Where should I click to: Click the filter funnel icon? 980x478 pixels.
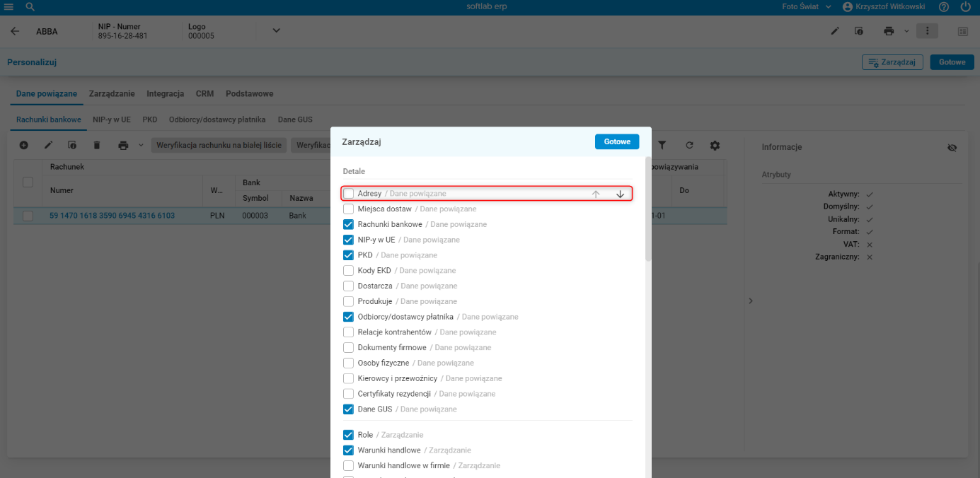[662, 145]
